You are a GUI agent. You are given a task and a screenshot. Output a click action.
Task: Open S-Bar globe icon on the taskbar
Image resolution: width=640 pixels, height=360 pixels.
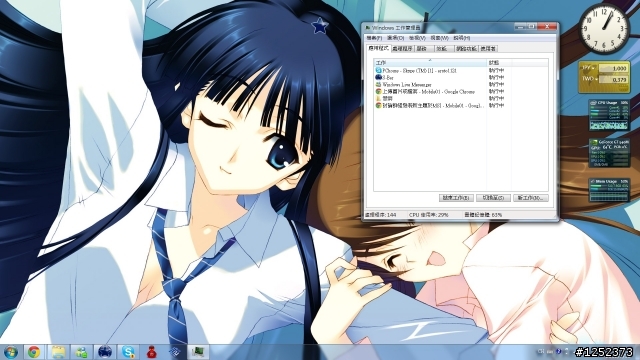point(104,352)
